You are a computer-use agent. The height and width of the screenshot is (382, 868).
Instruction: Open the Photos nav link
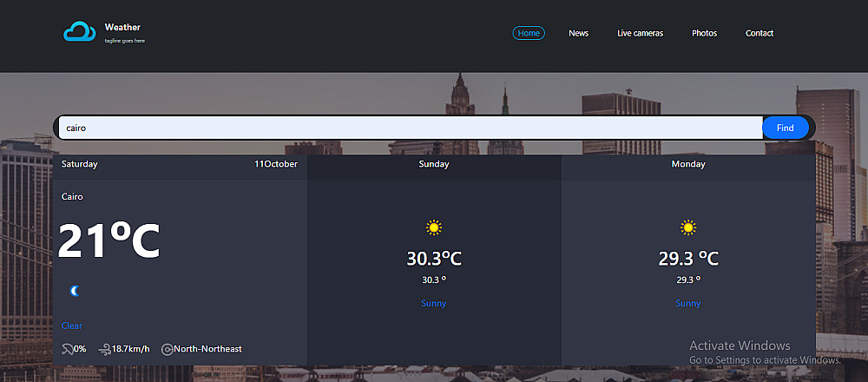(x=704, y=33)
